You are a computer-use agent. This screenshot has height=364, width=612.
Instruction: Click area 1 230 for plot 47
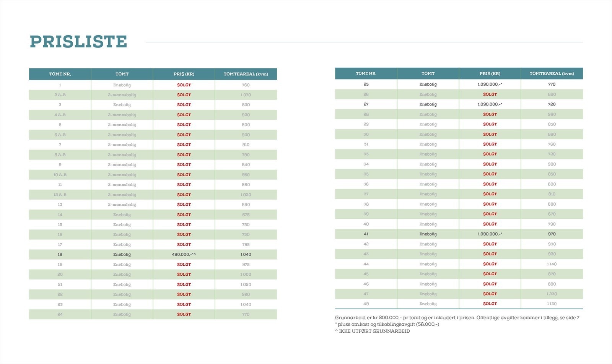click(552, 294)
